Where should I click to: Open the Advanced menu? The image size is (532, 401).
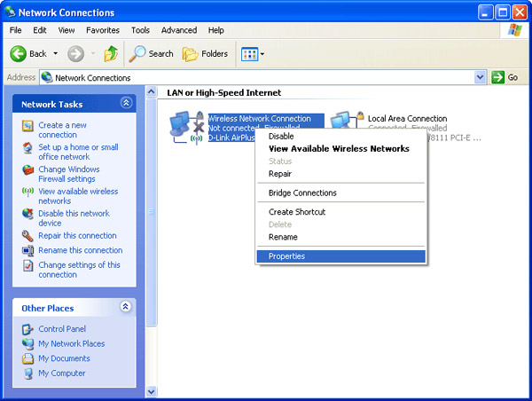point(180,30)
